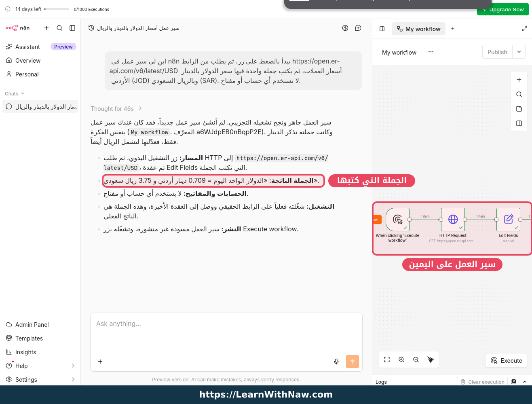Screen dimensions: 532x404
Task: Expand the Logs panel chevron
Action: coord(525,382)
